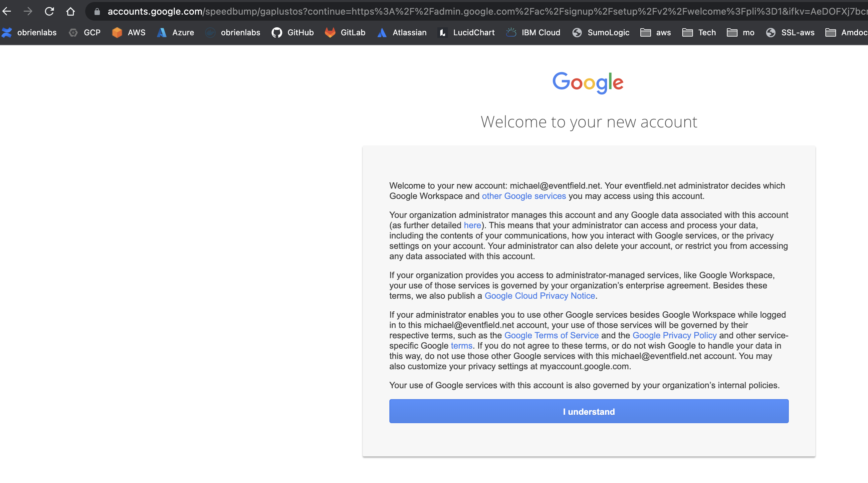Image resolution: width=868 pixels, height=483 pixels.
Task: Navigate back to previous page
Action: (7, 11)
